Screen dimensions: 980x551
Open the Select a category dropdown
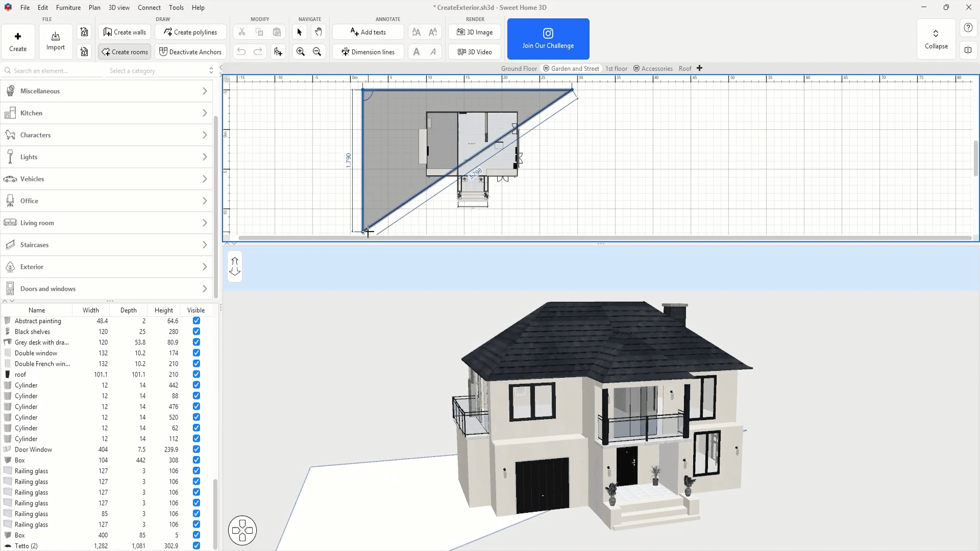click(161, 70)
